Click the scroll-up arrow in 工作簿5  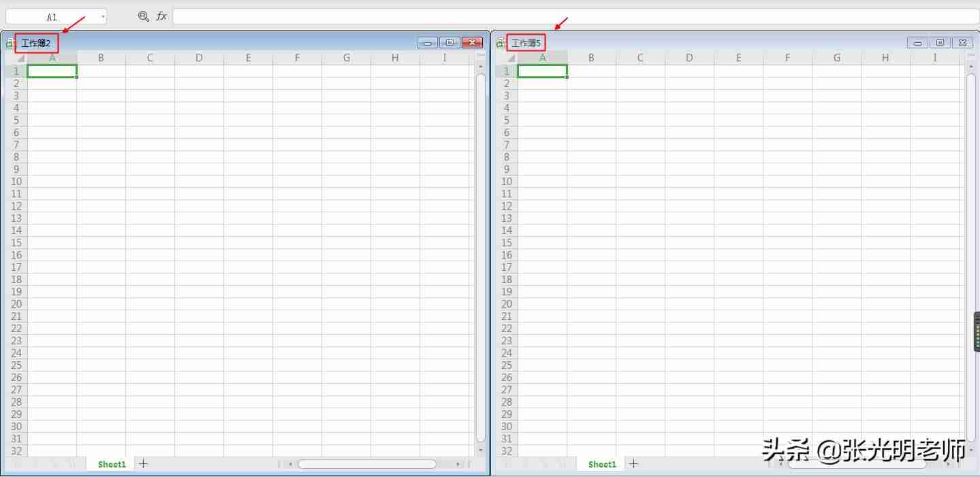(x=970, y=67)
